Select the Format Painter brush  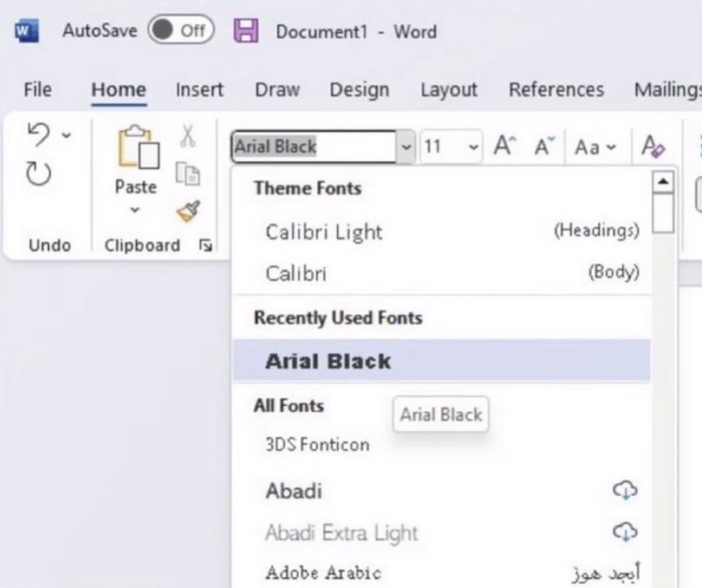[188, 212]
